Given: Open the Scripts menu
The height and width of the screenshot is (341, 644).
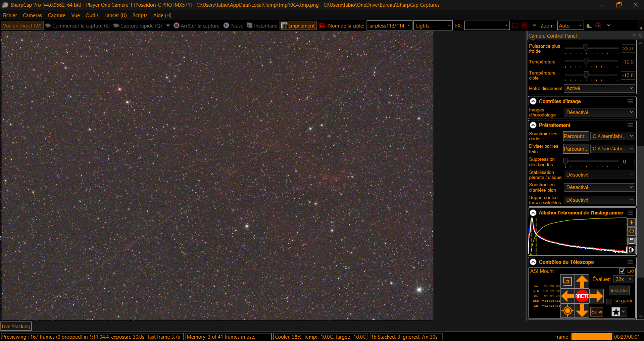Looking at the screenshot, I should point(140,15).
